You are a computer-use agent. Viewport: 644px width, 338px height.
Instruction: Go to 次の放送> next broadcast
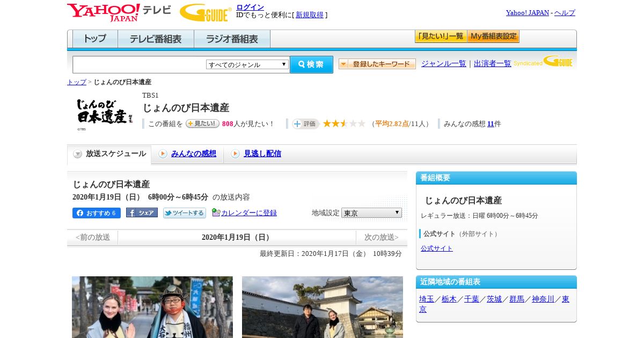[x=382, y=237]
